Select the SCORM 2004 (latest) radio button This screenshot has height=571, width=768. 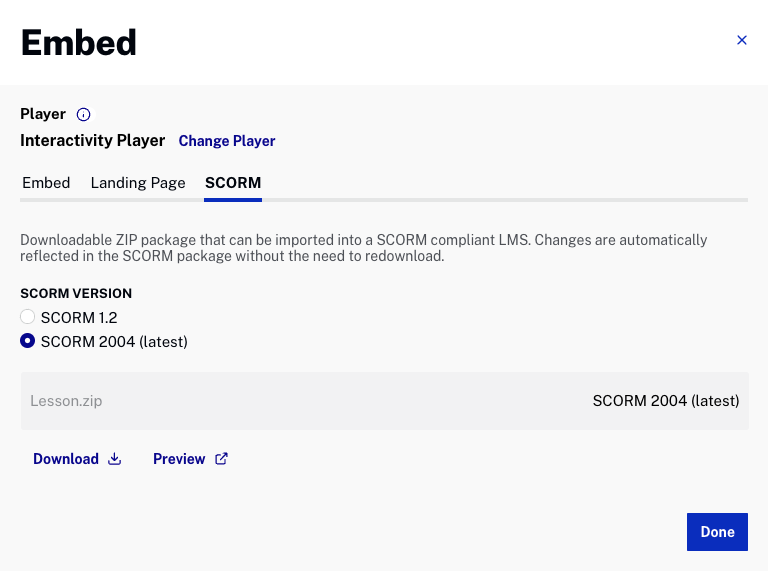28,342
